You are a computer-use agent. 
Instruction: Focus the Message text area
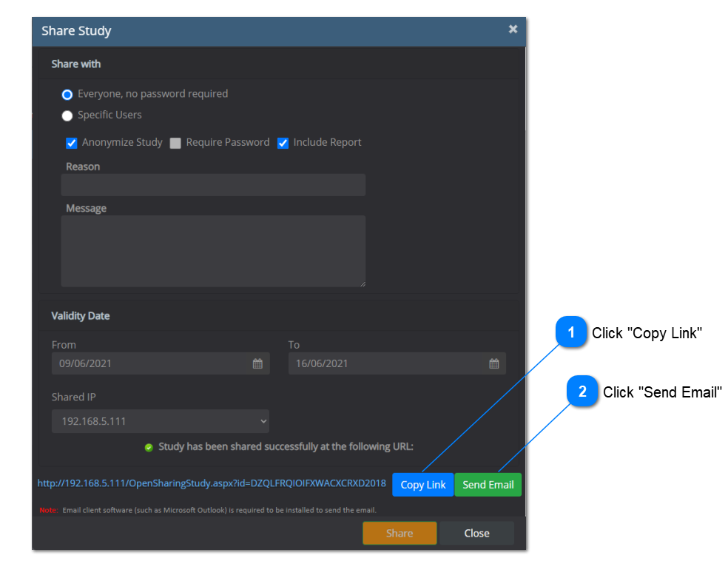[x=213, y=251]
